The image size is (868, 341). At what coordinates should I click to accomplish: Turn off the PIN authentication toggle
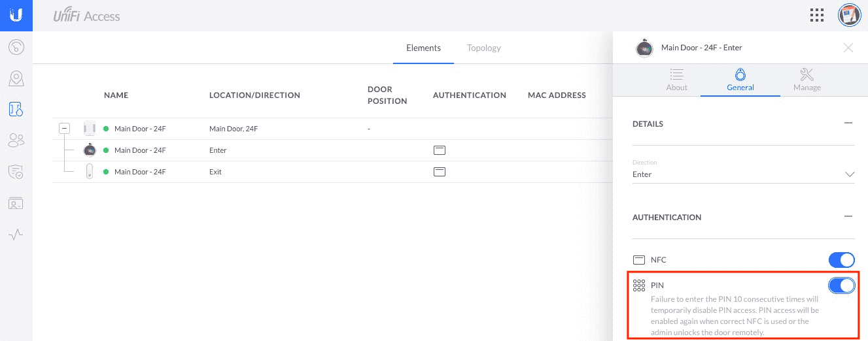[x=841, y=285]
